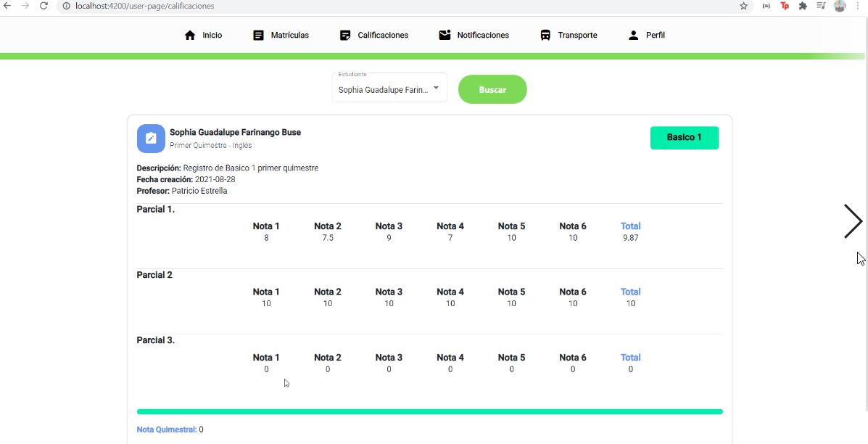Click the Buscar button

(492, 89)
